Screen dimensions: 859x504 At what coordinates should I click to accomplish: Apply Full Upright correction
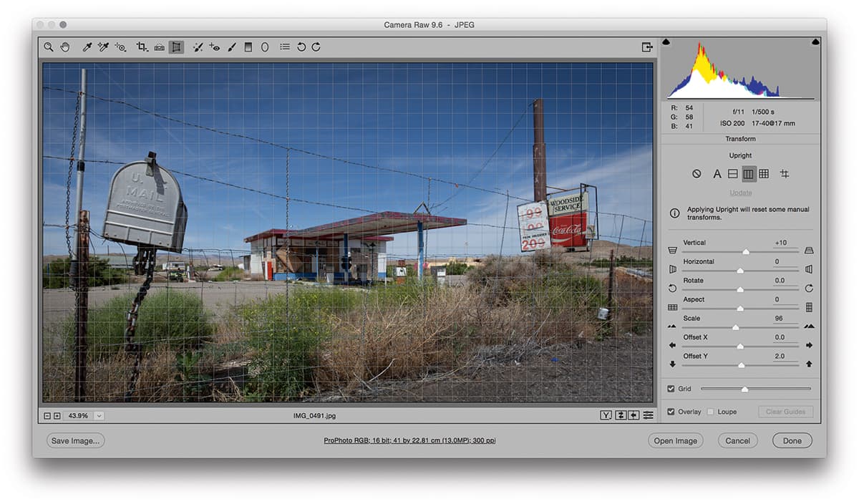click(x=764, y=174)
